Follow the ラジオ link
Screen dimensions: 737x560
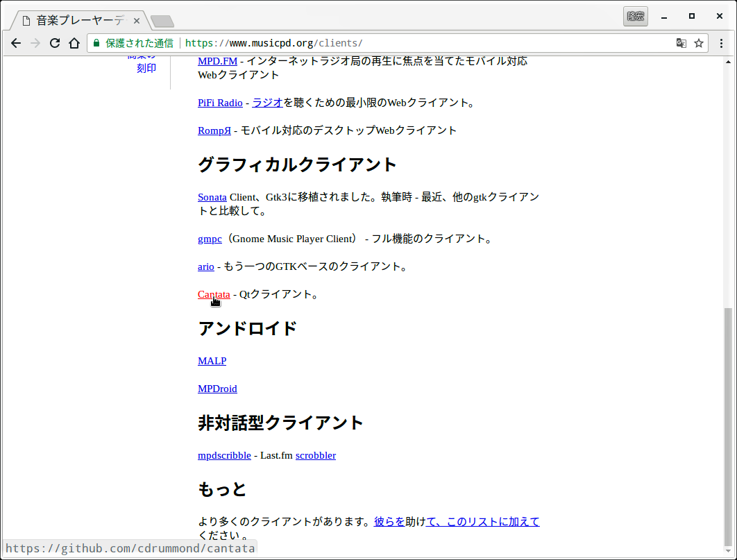point(267,103)
